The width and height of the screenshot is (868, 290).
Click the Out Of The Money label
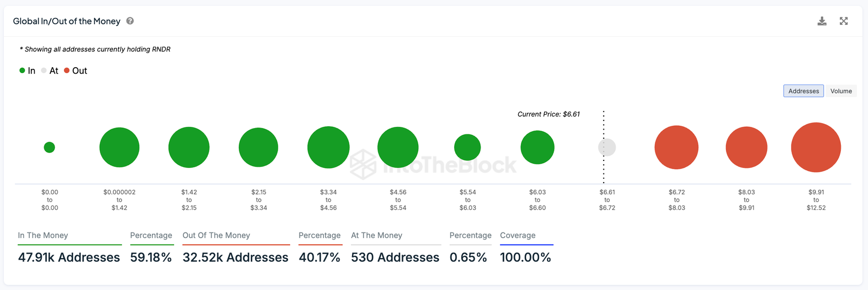click(216, 235)
